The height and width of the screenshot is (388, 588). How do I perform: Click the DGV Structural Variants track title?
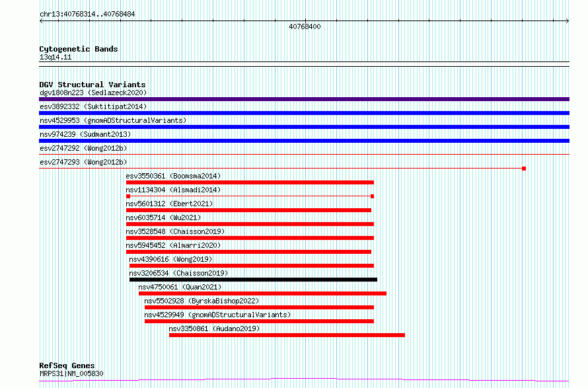92,85
